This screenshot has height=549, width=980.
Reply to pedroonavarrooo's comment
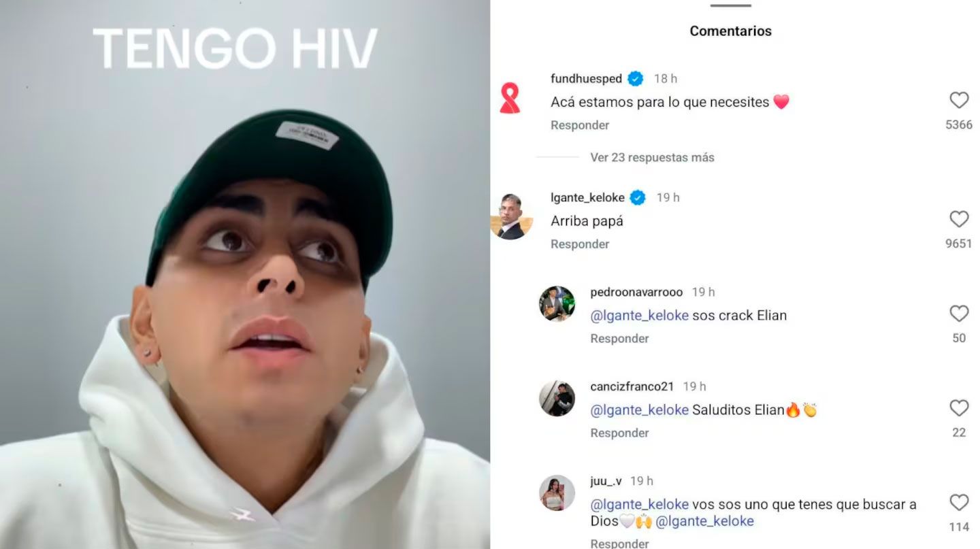pyautogui.click(x=619, y=338)
